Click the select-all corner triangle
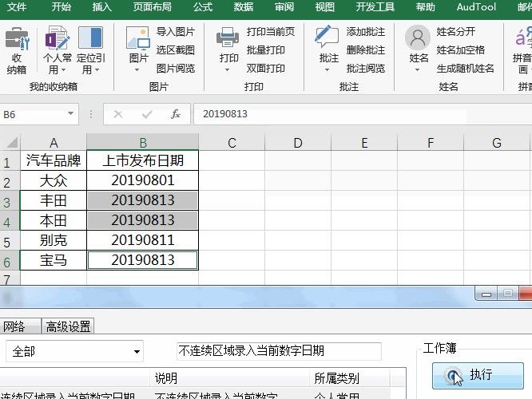 12,142
